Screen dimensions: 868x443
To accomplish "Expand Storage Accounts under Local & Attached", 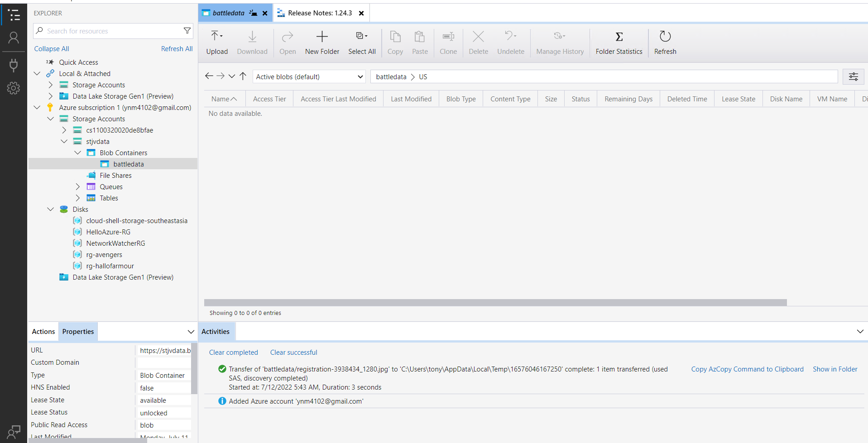I will 50,85.
